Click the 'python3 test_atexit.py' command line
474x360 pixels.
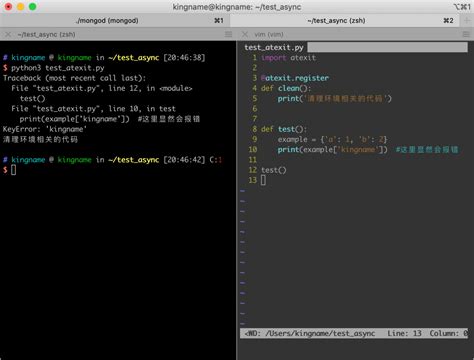[x=58, y=68]
